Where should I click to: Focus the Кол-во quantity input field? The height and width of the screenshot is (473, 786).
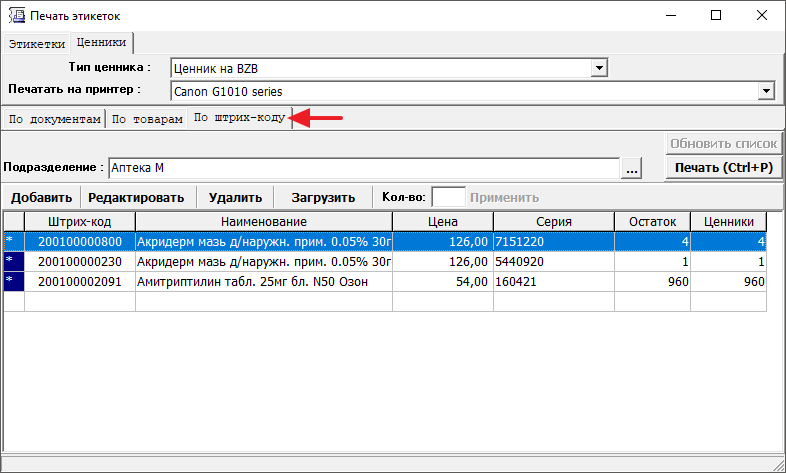pyautogui.click(x=448, y=197)
